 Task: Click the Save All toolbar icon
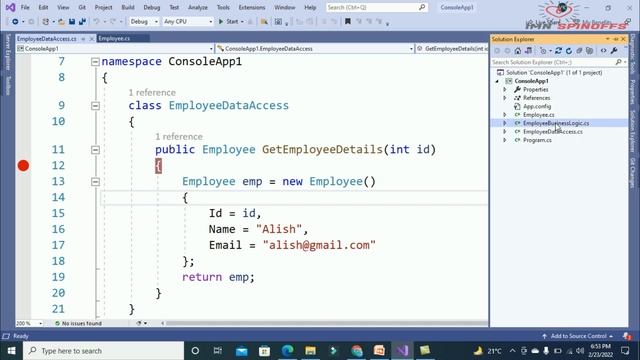(x=82, y=22)
